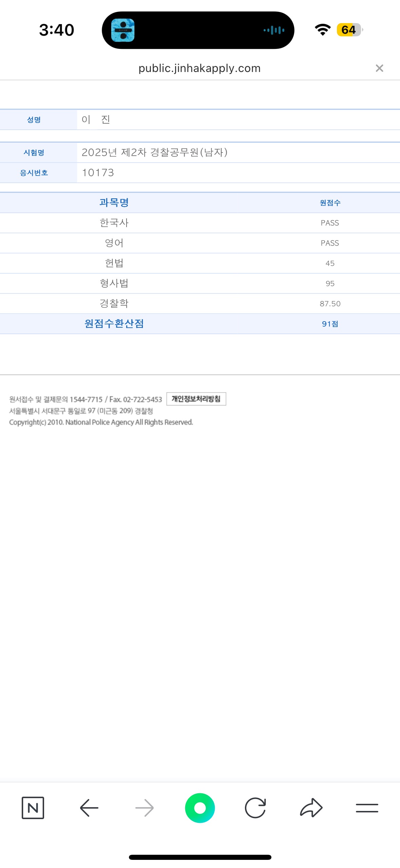Tap the 형사법 score row
400x868 pixels.
[x=200, y=283]
